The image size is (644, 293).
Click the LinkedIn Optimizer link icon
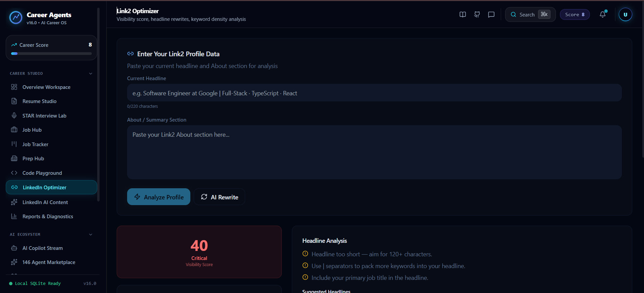click(14, 187)
